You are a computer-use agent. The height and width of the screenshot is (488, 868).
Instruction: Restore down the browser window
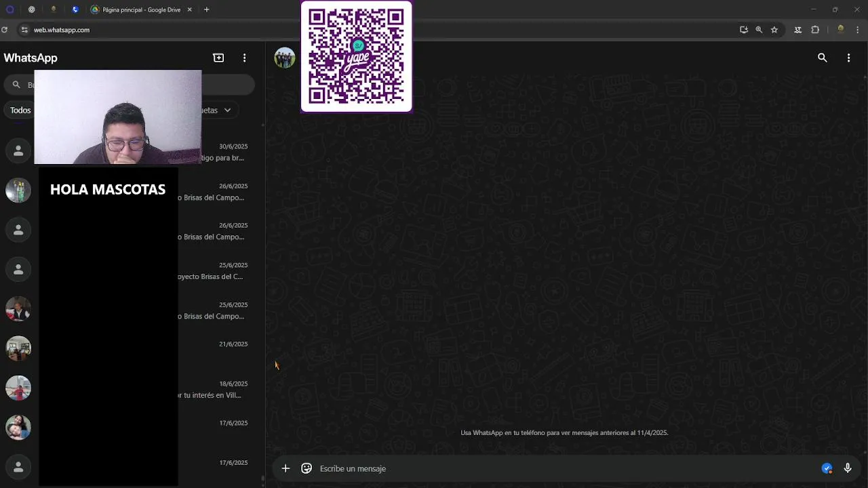click(x=835, y=9)
